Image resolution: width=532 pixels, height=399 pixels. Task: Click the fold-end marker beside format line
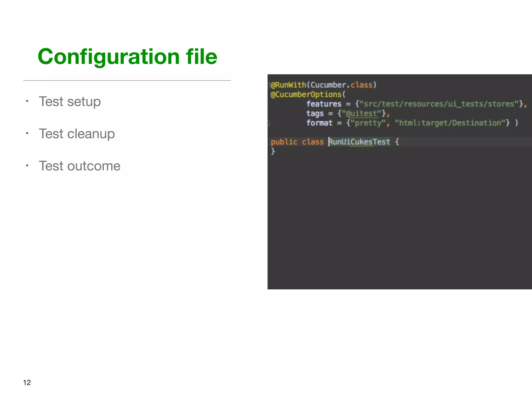[x=269, y=123]
